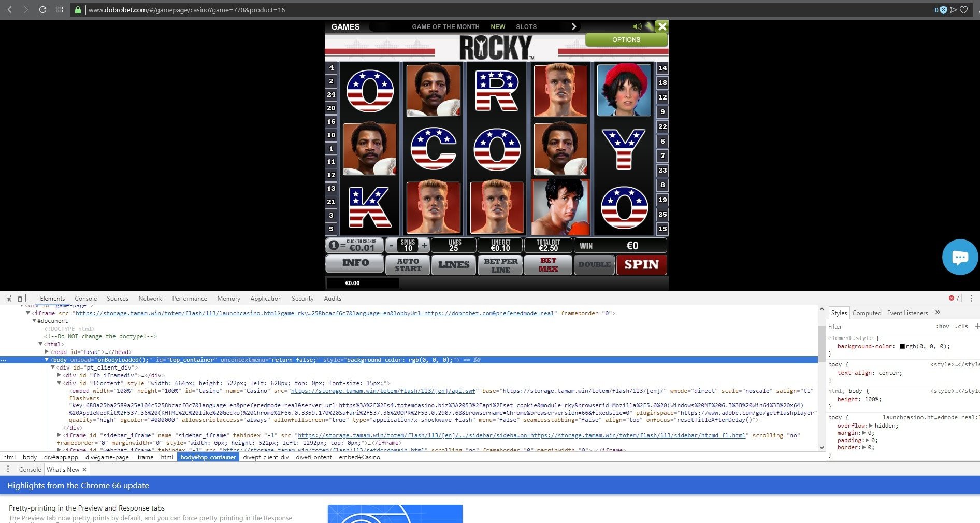Expand the sidebar_iframe node
This screenshot has height=523, width=980.
click(59, 435)
